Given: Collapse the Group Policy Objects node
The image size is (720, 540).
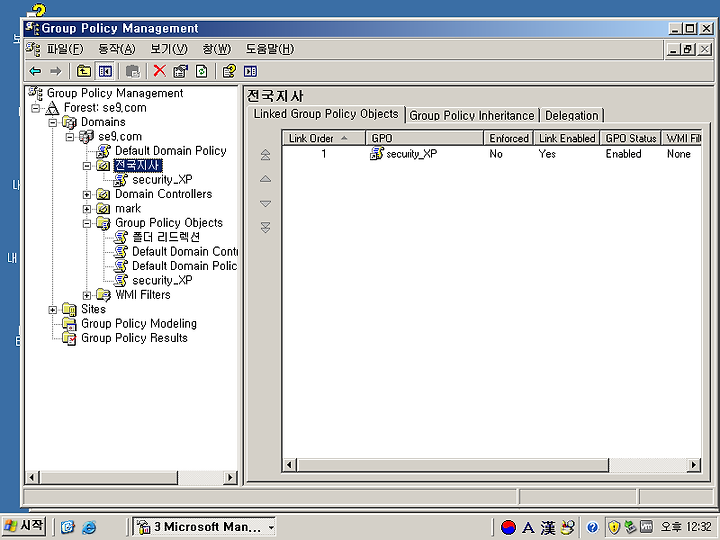Looking at the screenshot, I should point(87,224).
